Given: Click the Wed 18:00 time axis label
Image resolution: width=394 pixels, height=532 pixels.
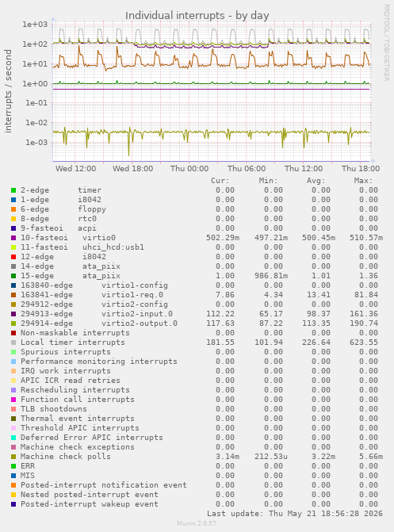Looking at the screenshot, I should 132,169.
